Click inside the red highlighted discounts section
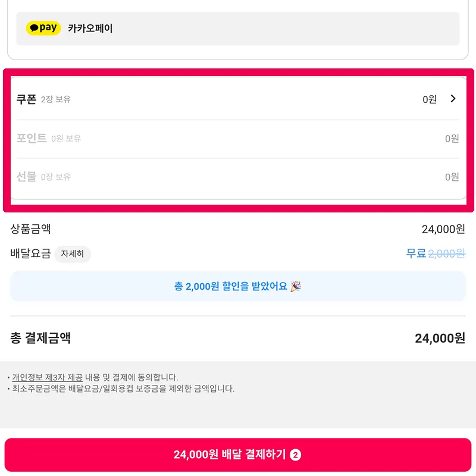Image resolution: width=476 pixels, height=476 pixels. pyautogui.click(x=238, y=139)
